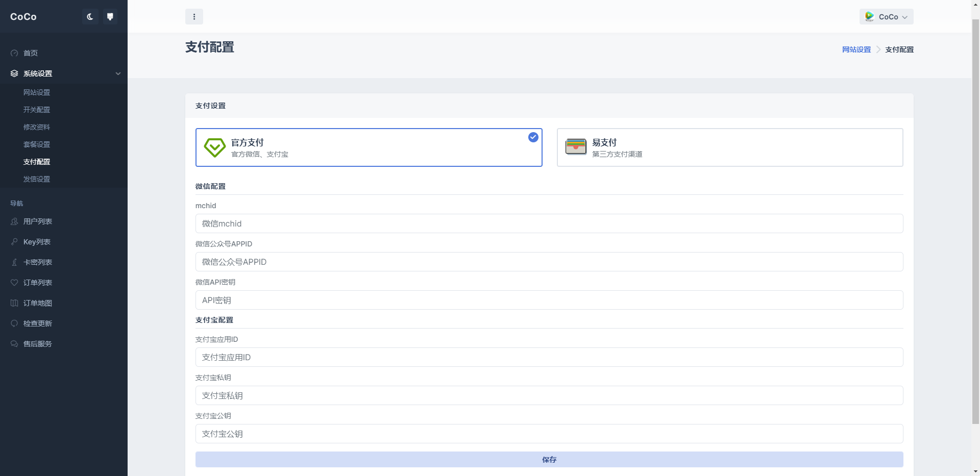The height and width of the screenshot is (476, 980).
Task: Click the 订单列表 heart icon
Action: click(14, 283)
